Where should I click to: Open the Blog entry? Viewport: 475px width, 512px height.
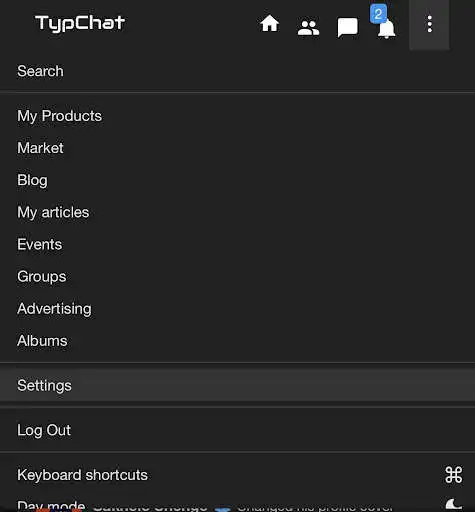237,180
